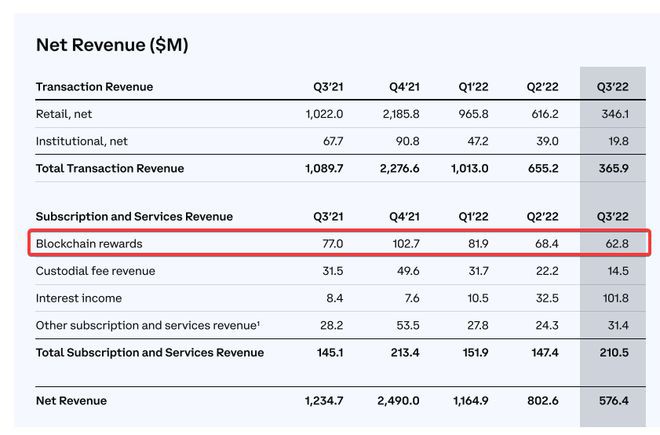Select the Retail Q4'21 value 2,185.8

399,115
